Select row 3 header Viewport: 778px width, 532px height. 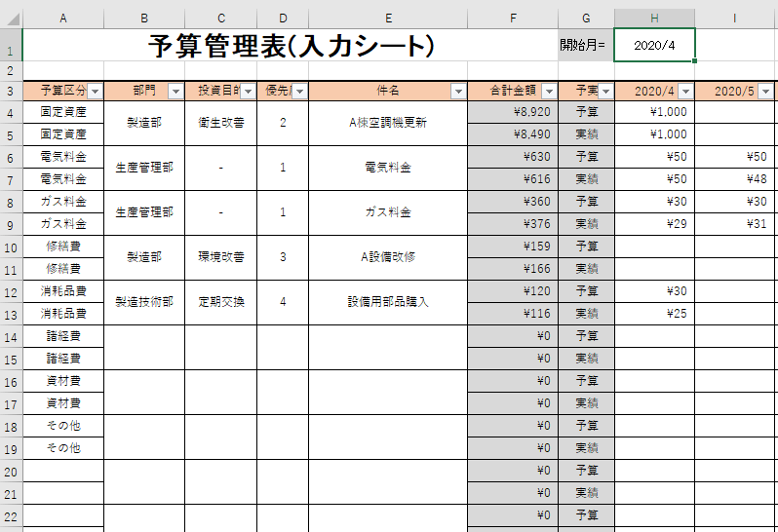11,92
